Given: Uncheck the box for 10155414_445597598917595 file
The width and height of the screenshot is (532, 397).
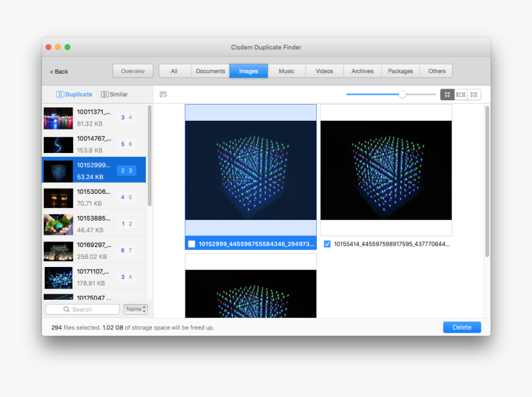Looking at the screenshot, I should tap(327, 244).
